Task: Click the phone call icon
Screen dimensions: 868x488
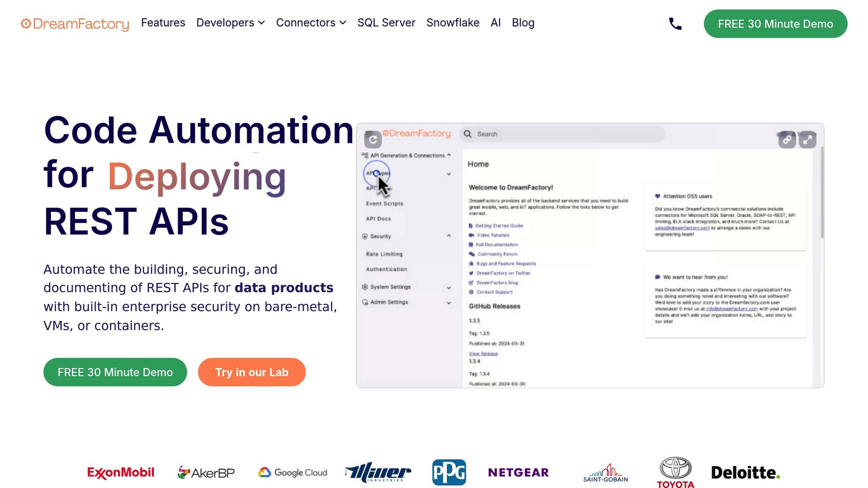Action: coord(675,24)
